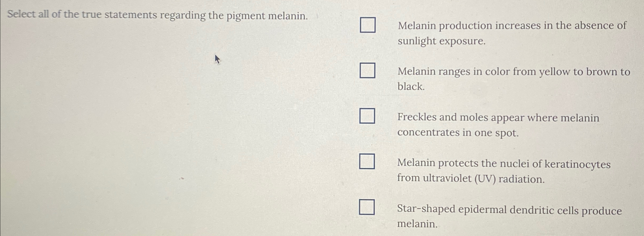Screen dimensions: 644x236
Task: Select the statement about freckles and moles
Action: [498, 124]
